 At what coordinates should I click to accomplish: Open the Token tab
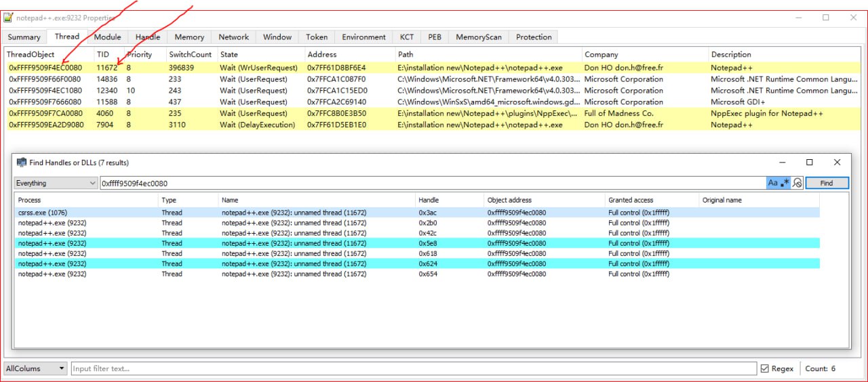pos(317,37)
